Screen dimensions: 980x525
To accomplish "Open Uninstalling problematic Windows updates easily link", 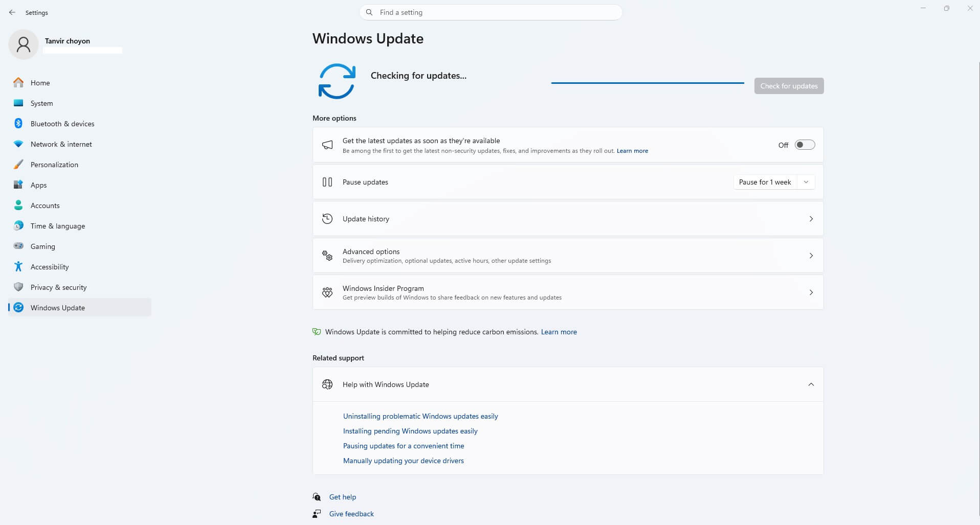I will pos(420,416).
